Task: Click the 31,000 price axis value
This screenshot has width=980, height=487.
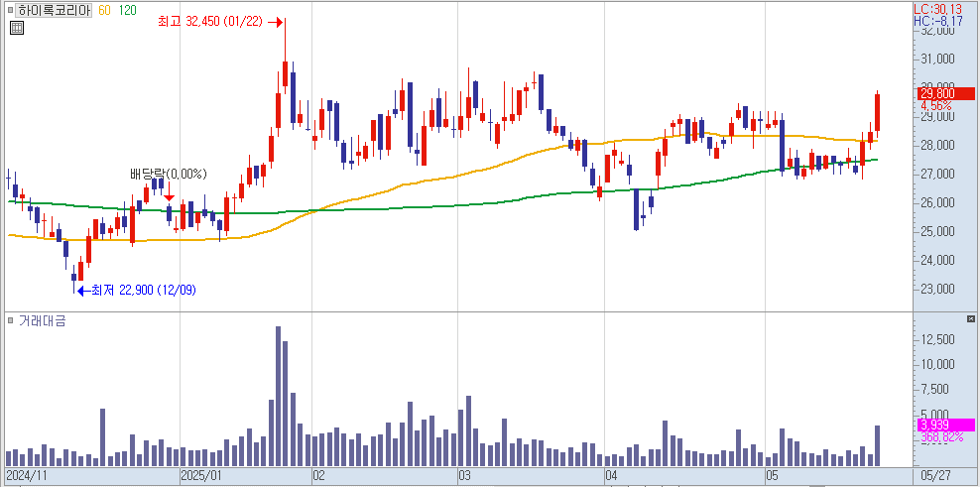Action: 936,59
